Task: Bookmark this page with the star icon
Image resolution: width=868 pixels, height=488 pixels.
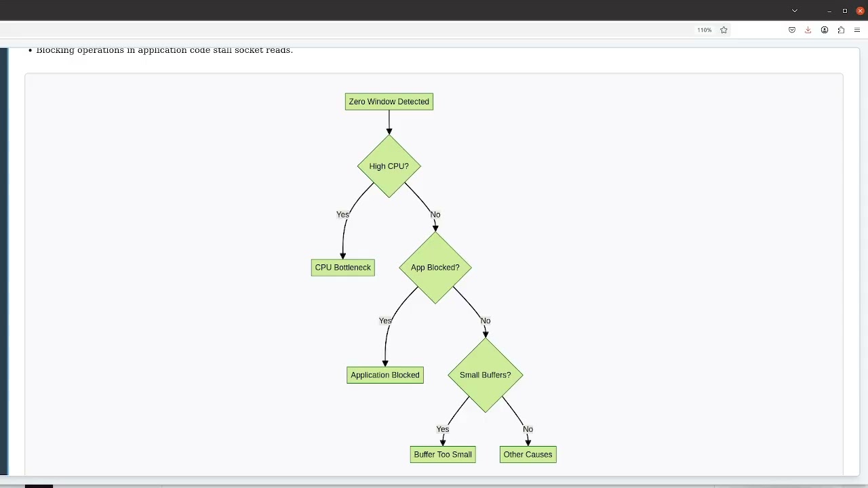Action: 724,30
